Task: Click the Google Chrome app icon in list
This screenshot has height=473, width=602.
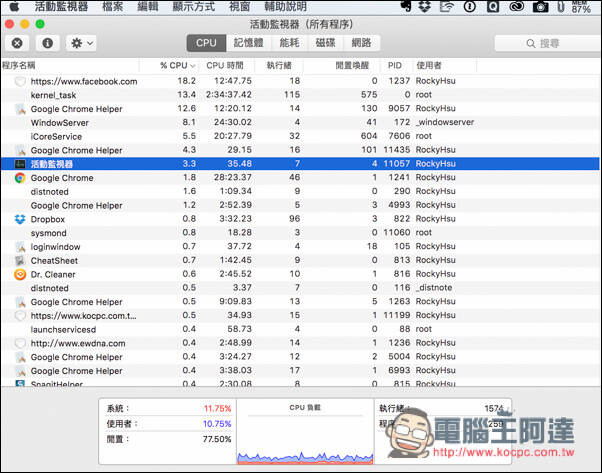Action: [20, 178]
